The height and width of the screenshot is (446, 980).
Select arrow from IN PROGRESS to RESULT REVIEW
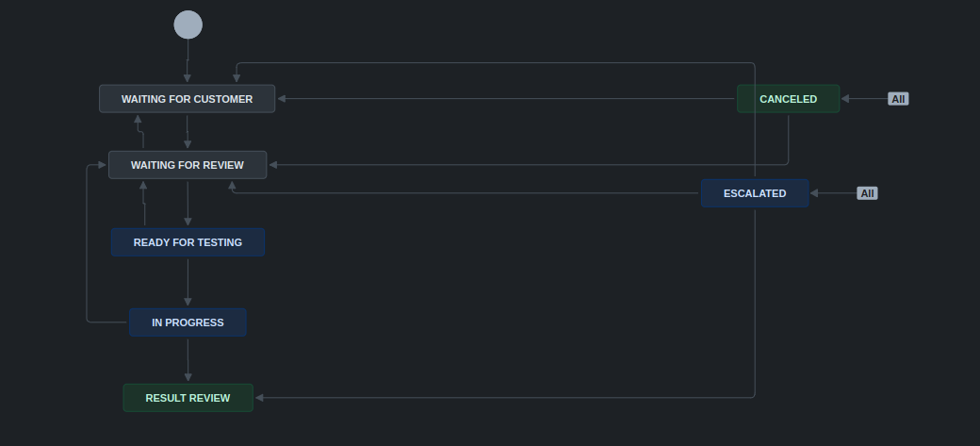188,360
